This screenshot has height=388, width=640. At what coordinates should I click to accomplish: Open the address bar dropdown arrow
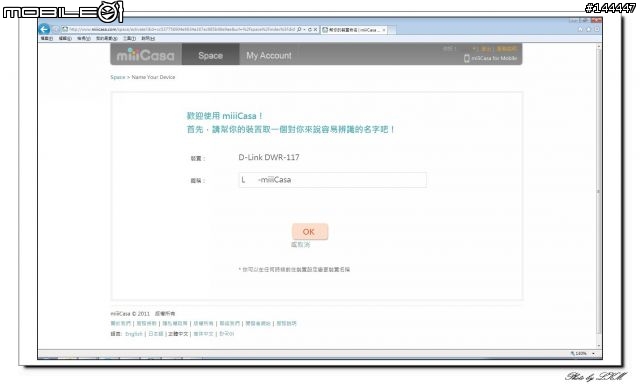pos(304,29)
